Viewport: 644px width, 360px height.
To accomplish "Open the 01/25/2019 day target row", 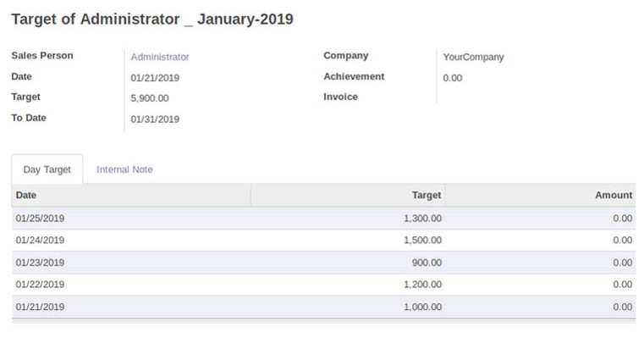I will [323, 219].
